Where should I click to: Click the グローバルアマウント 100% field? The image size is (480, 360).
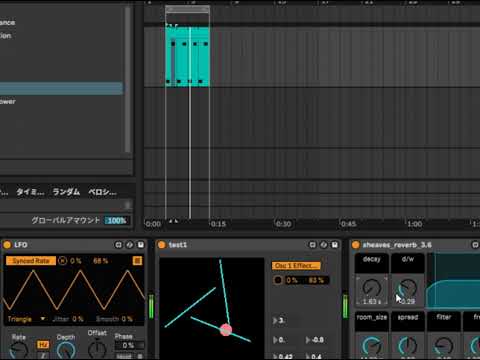pos(117,220)
